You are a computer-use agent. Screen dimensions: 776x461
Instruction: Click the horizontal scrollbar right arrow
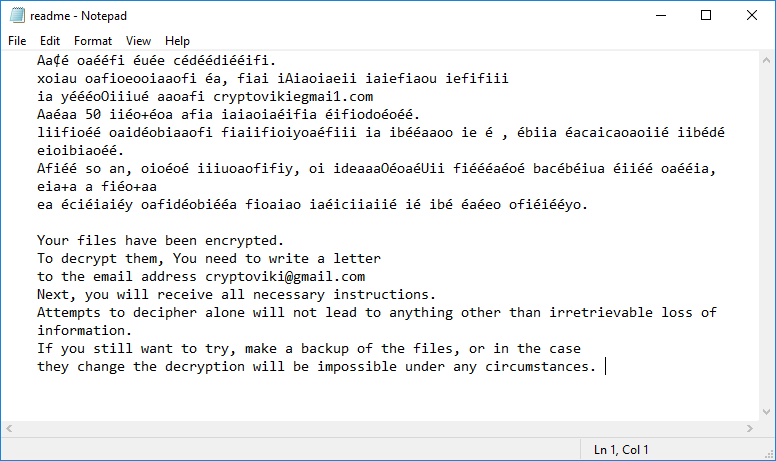pos(749,429)
